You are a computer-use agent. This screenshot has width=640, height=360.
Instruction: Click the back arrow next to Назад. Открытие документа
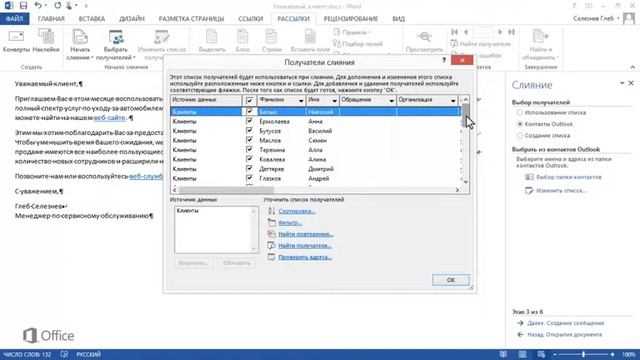pos(520,334)
